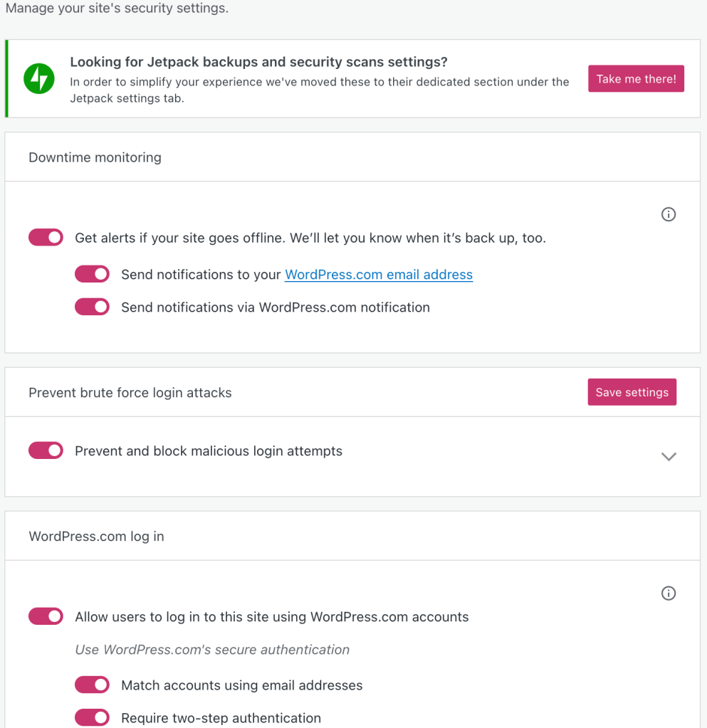Click the Jetpack backups banner heading
The width and height of the screenshot is (707, 728).
pos(258,63)
